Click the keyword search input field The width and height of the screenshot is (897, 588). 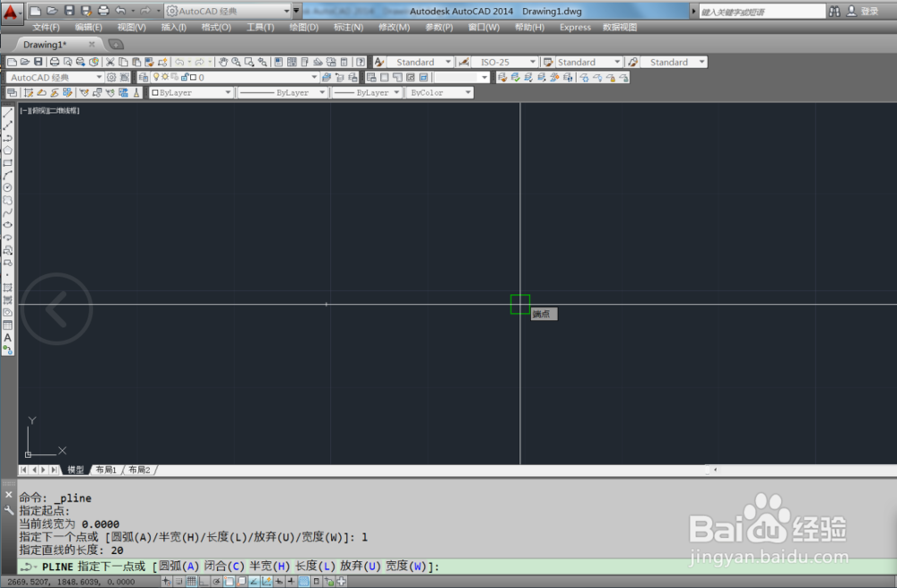point(762,12)
